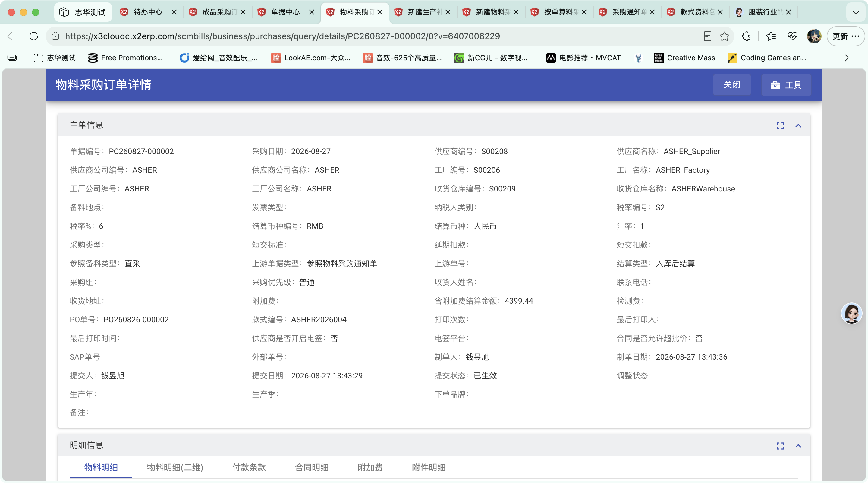Open the 电影推荐 · MVCAT bookmark

(x=583, y=58)
